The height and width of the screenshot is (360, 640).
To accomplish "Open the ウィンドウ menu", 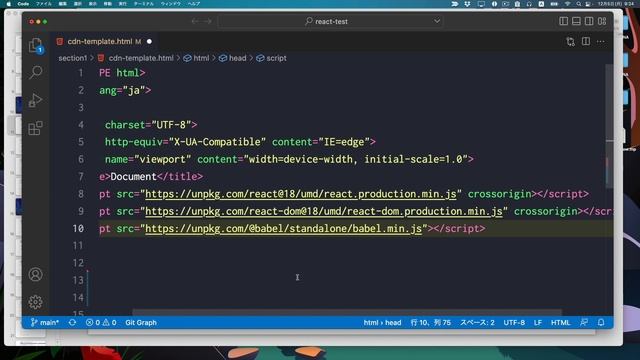I will tap(171, 4).
